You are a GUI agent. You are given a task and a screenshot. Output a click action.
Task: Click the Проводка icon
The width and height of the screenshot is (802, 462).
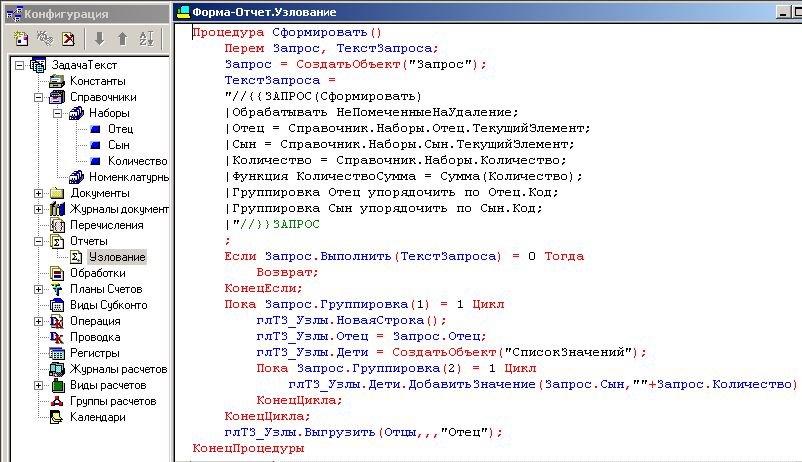coord(57,337)
